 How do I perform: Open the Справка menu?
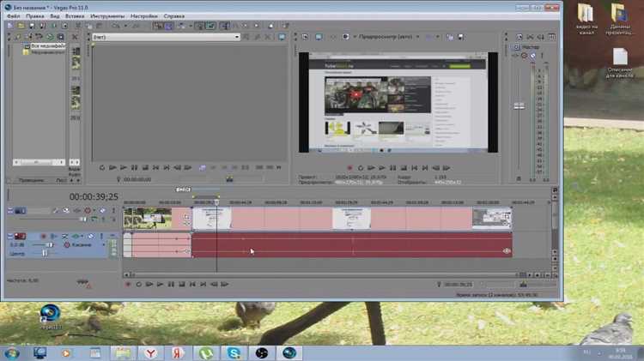(x=175, y=15)
